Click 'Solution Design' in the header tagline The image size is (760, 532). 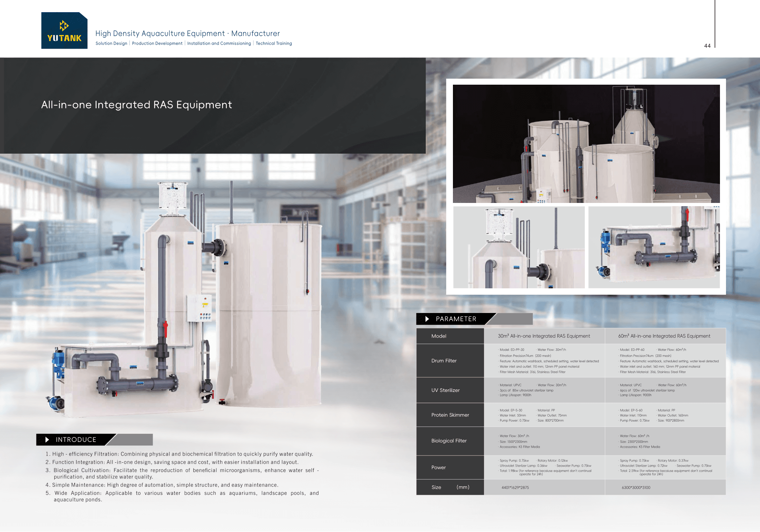click(x=111, y=44)
